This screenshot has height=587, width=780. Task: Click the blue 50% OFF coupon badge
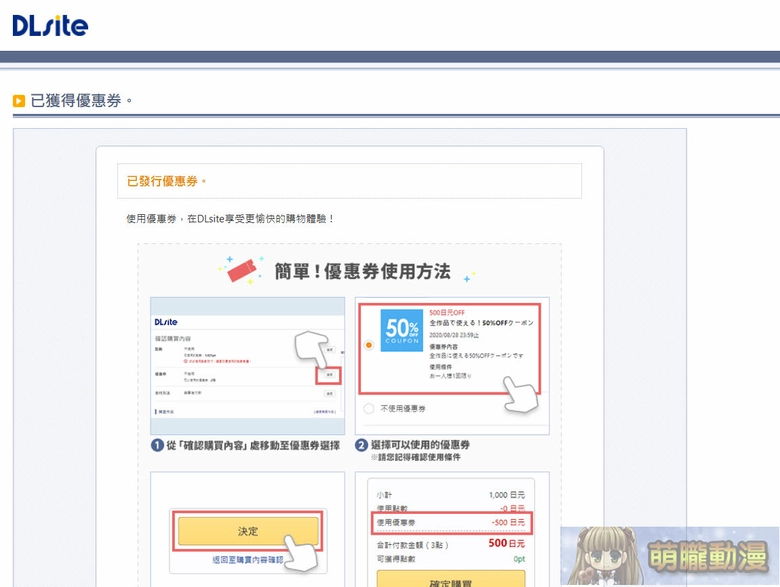point(401,332)
